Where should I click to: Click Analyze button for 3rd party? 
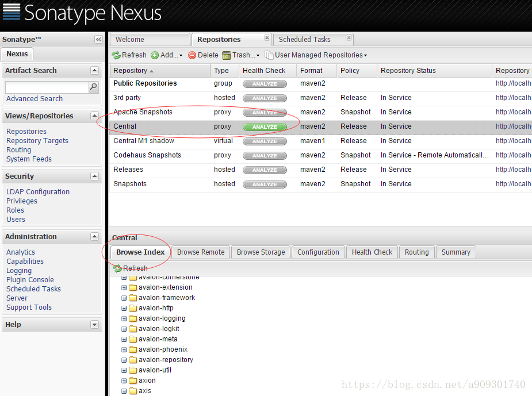(x=265, y=98)
